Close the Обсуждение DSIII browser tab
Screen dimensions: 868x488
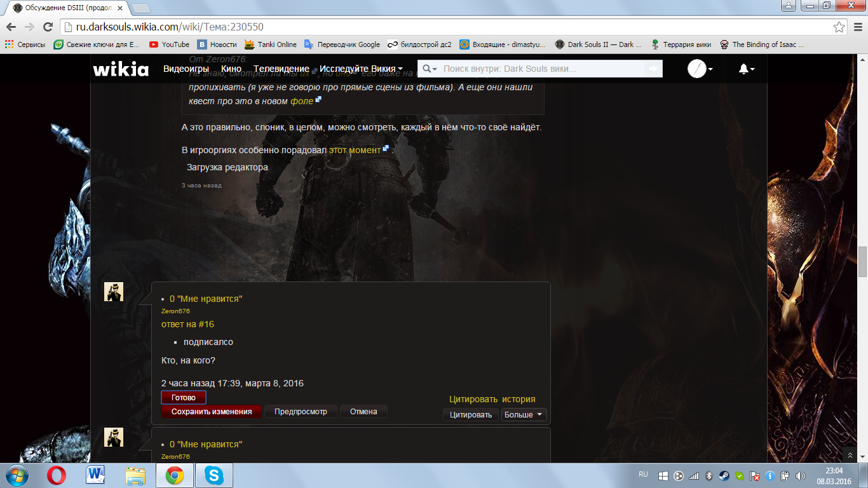[x=119, y=8]
